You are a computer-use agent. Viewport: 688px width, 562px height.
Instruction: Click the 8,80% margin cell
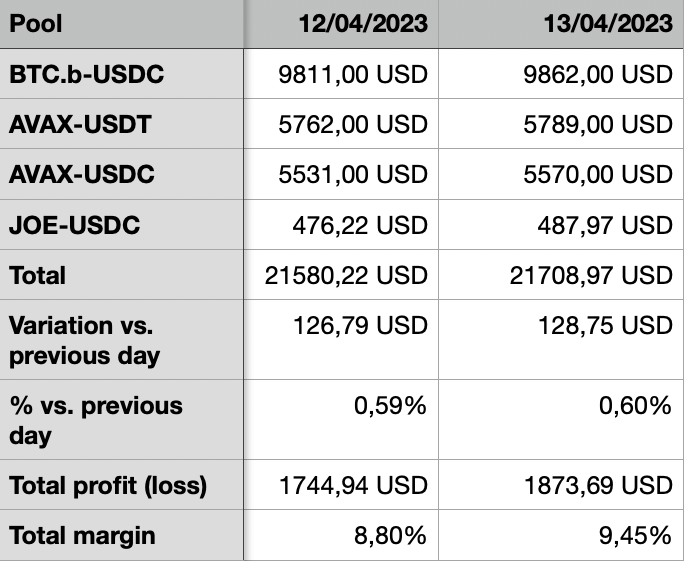391,535
